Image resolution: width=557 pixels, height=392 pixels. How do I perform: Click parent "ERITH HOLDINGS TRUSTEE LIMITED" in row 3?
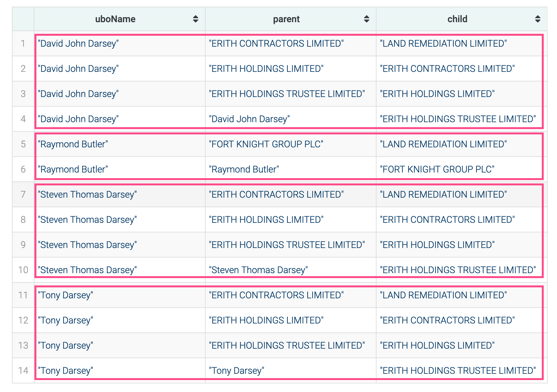pyautogui.click(x=287, y=94)
